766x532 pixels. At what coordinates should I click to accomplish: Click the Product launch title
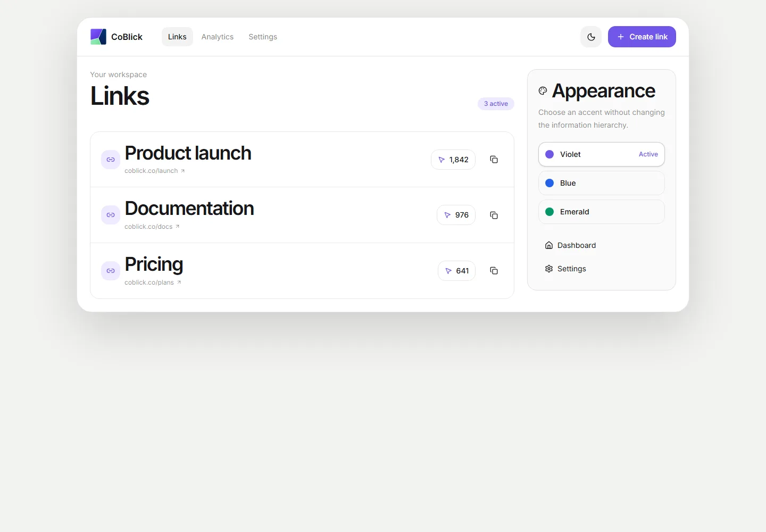(188, 153)
